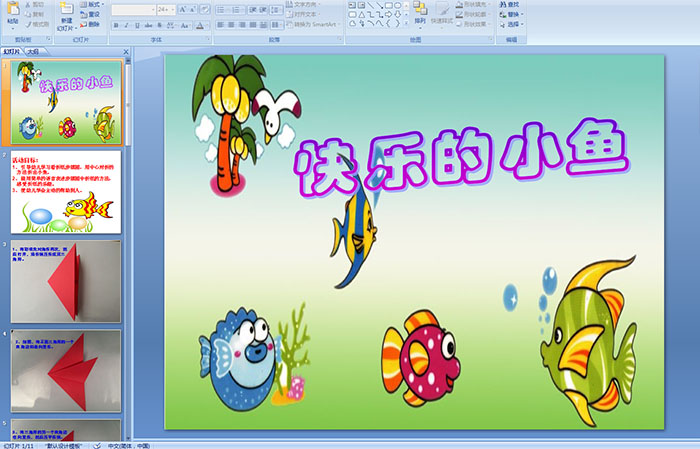The image size is (700, 449).
Task: Select slide 3 red triangle thumbnail
Action: (66, 281)
